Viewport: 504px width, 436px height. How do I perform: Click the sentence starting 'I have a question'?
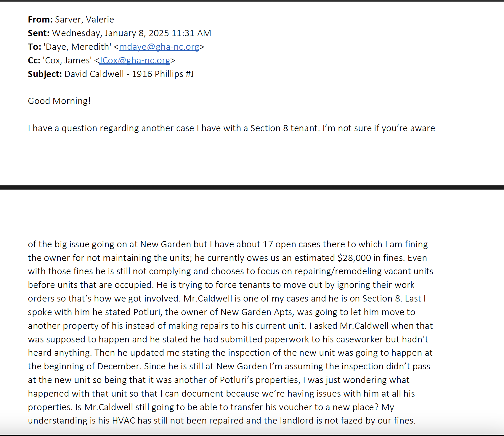(231, 128)
